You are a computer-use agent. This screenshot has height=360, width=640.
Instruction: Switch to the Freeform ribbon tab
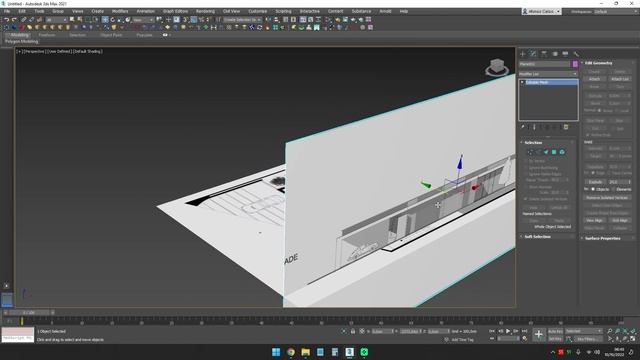pos(47,35)
